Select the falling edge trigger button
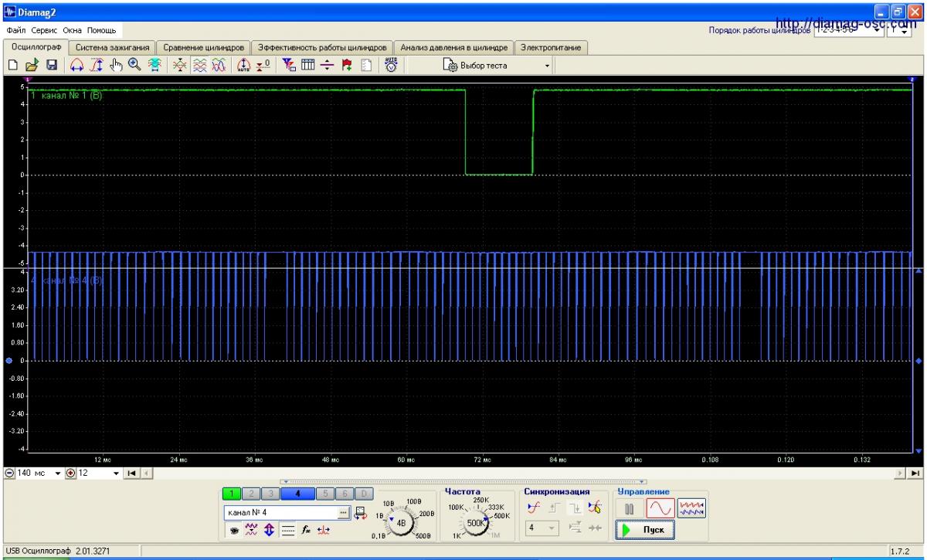Viewport: 927px width, 560px height. (575, 507)
